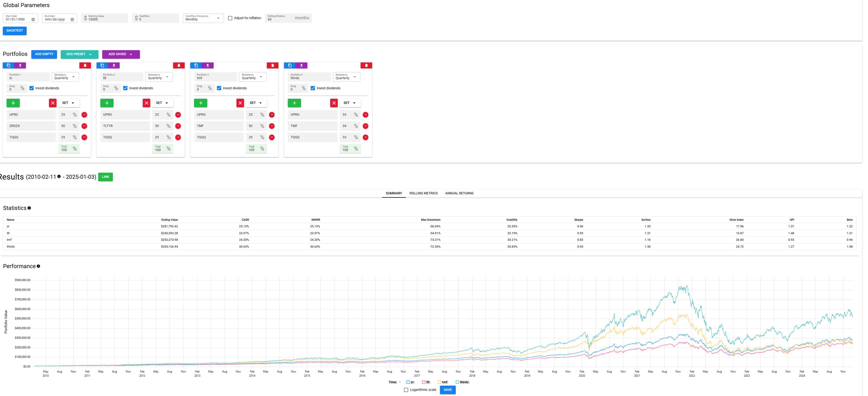This screenshot has height=396, width=868.
Task: Expand the ADD PRESET dropdown
Action: coord(79,54)
